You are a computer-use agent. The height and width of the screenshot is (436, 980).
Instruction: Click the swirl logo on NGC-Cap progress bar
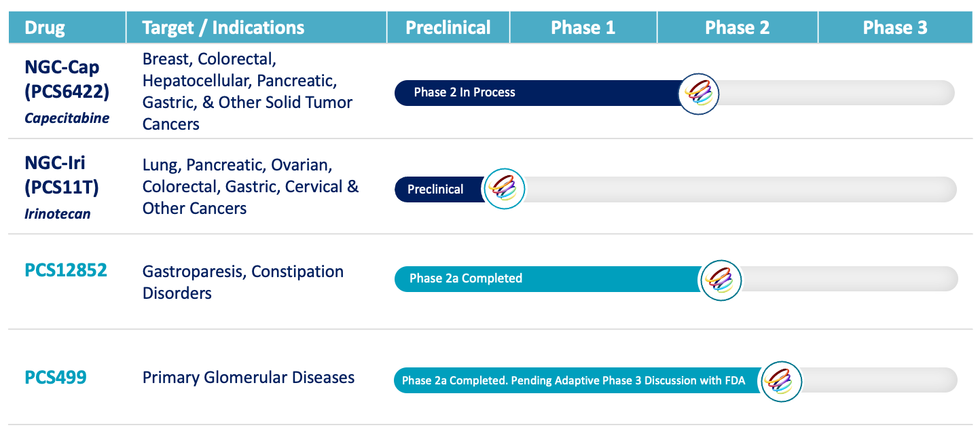[x=699, y=94]
